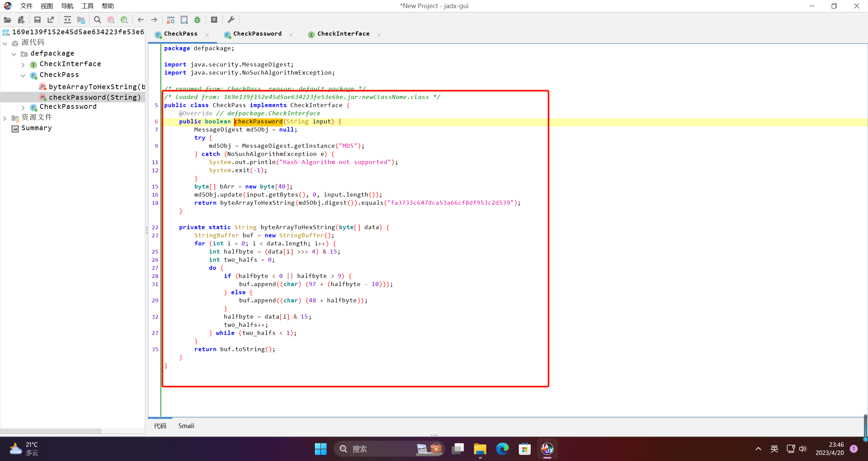Image resolution: width=868 pixels, height=461 pixels.
Task: Click line number 18 in gutter
Action: 155,203
